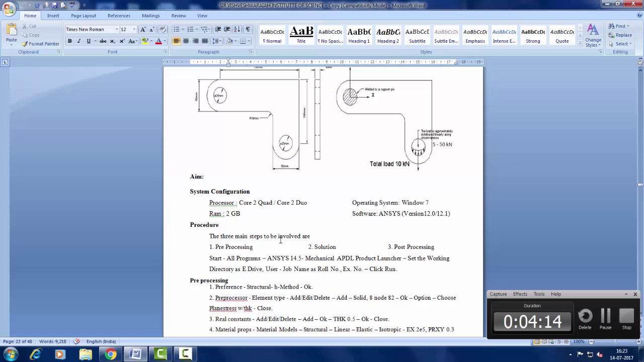Toggle Show/Hide paragraph marks
The height and width of the screenshot is (362, 644).
[248, 29]
